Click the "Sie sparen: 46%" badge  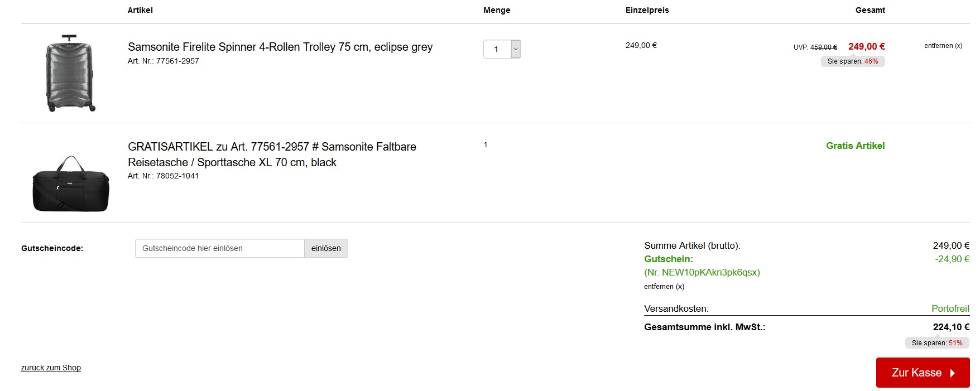pyautogui.click(x=852, y=61)
